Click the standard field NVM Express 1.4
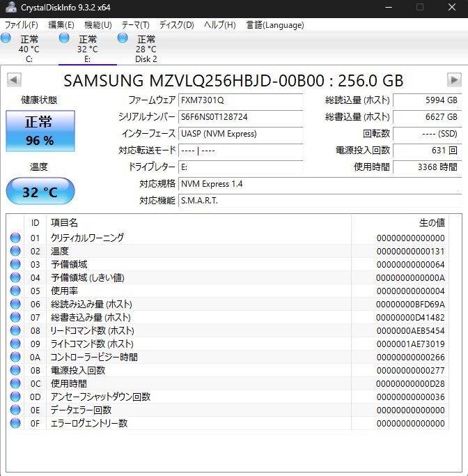Viewport: 468px width, 476px height. pos(320,184)
